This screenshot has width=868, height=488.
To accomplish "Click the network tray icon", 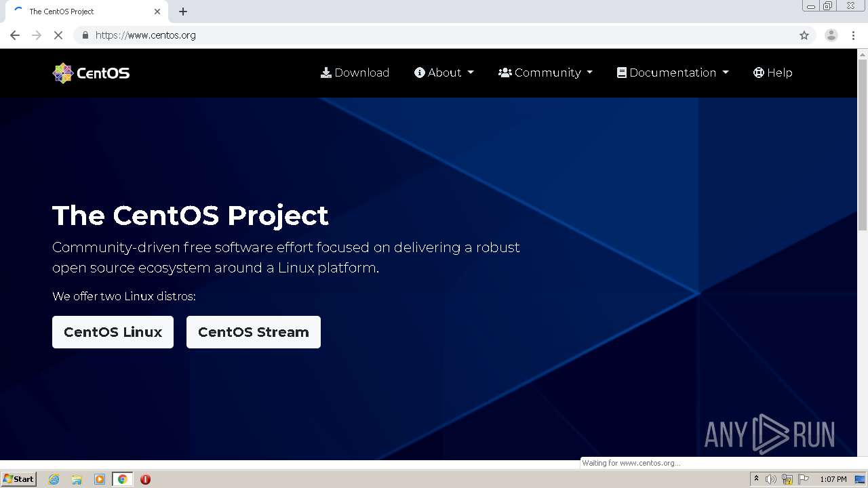I will [787, 479].
